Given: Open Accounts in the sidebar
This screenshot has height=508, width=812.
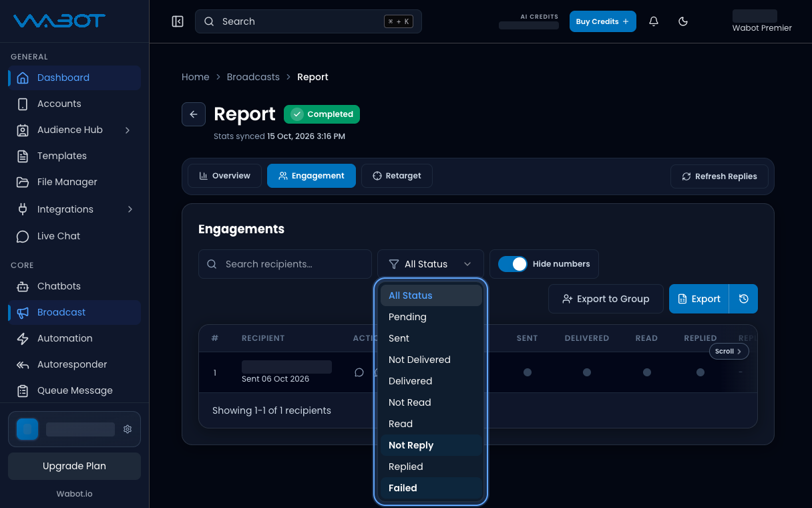Looking at the screenshot, I should tap(74, 104).
